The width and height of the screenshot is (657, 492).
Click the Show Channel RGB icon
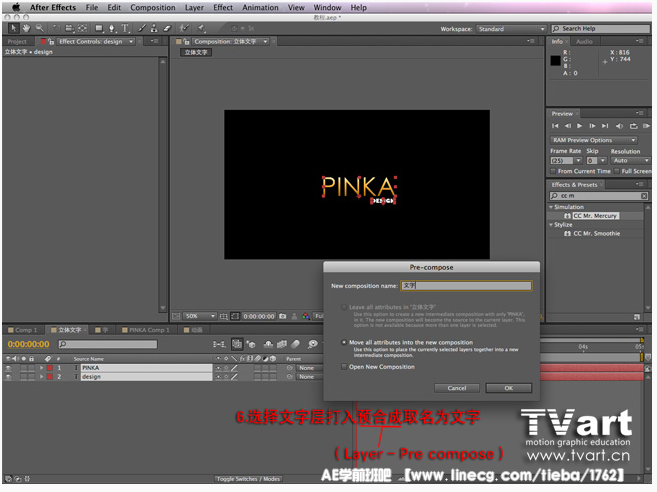(306, 316)
